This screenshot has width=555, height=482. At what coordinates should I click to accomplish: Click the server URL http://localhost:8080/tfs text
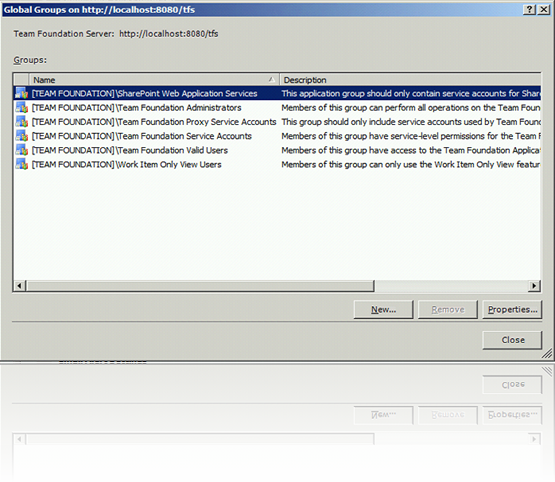168,34
